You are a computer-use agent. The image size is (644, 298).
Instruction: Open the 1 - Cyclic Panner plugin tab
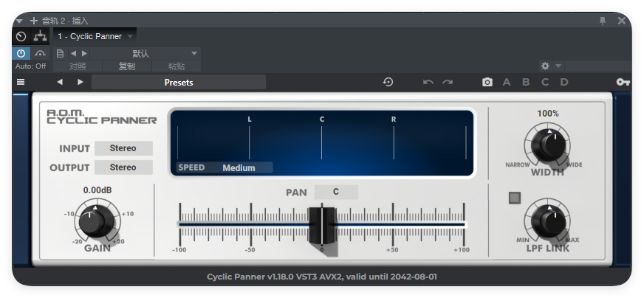click(x=89, y=37)
